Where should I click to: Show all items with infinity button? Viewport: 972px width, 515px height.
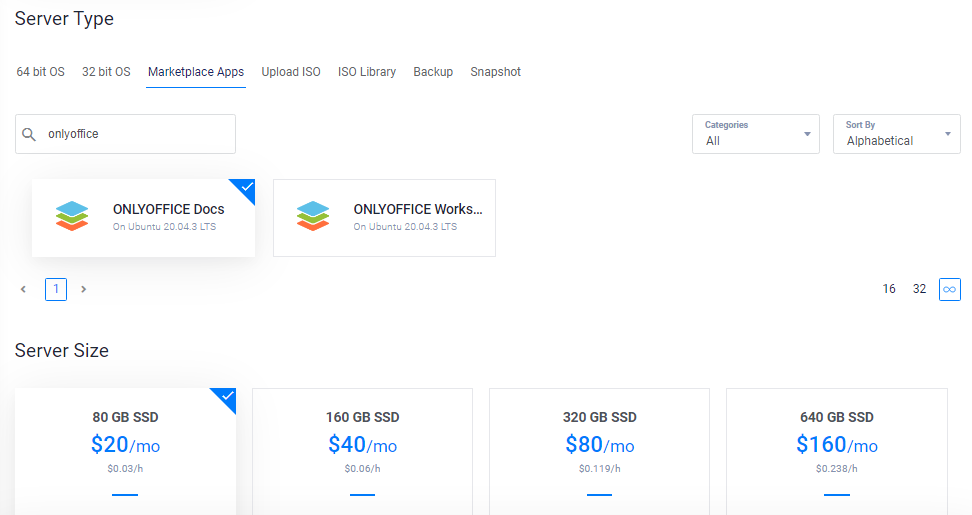950,289
